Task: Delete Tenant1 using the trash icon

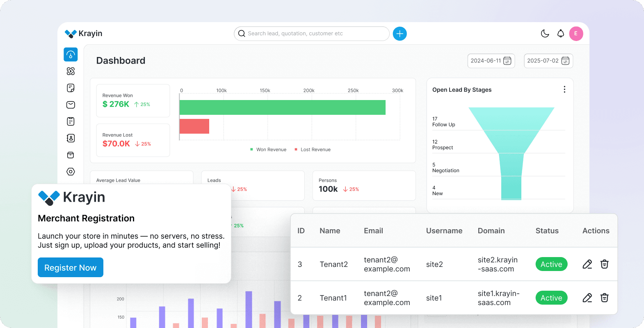Action: click(604, 298)
